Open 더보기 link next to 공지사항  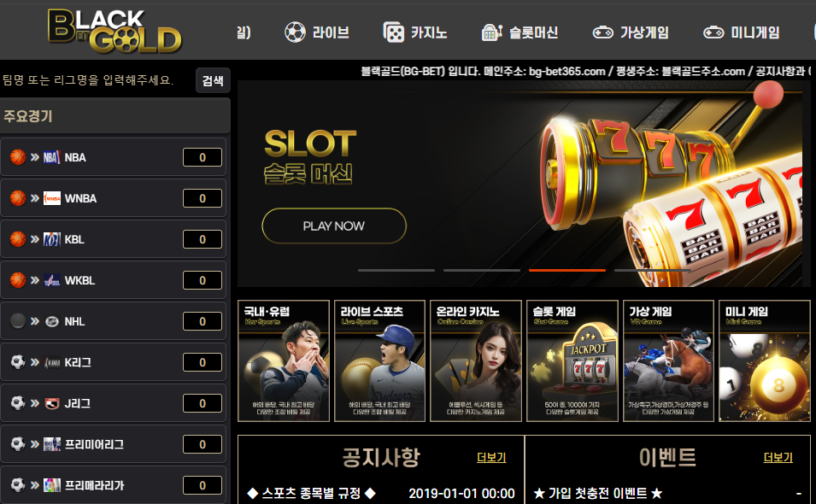[x=491, y=458]
